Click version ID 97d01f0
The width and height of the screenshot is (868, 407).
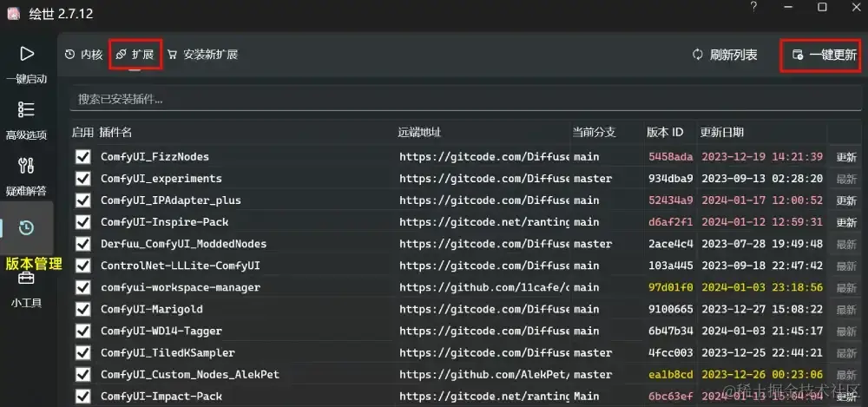671,287
